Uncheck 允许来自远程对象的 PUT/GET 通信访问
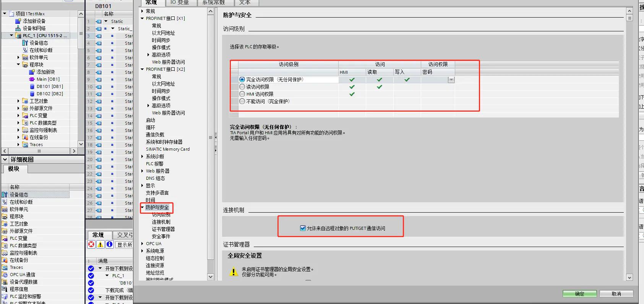 [x=303, y=228]
